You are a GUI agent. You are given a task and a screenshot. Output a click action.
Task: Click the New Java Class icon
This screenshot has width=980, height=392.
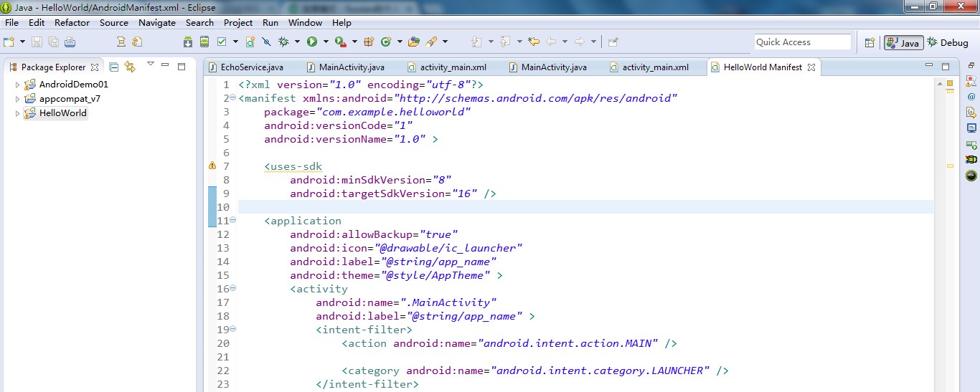coord(385,42)
